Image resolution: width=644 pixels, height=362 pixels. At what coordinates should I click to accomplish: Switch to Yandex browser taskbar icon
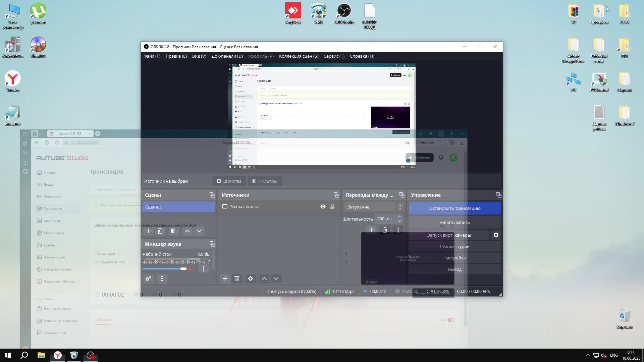pyautogui.click(x=58, y=355)
